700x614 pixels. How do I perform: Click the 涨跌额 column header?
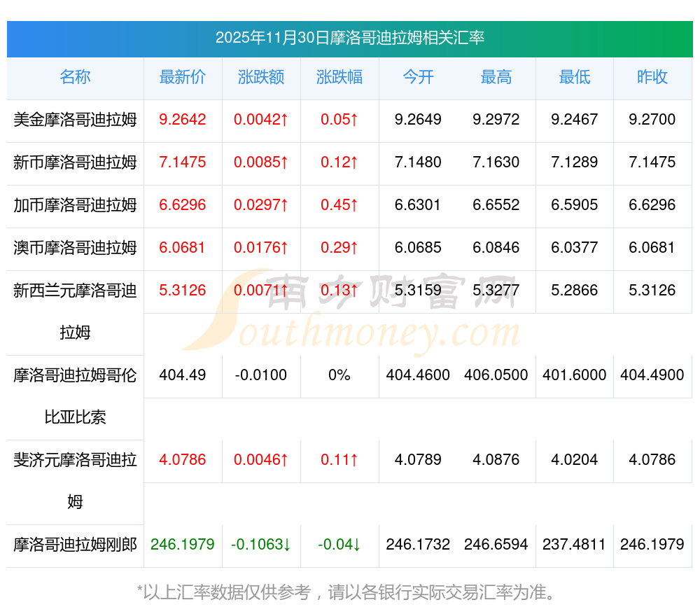(261, 78)
